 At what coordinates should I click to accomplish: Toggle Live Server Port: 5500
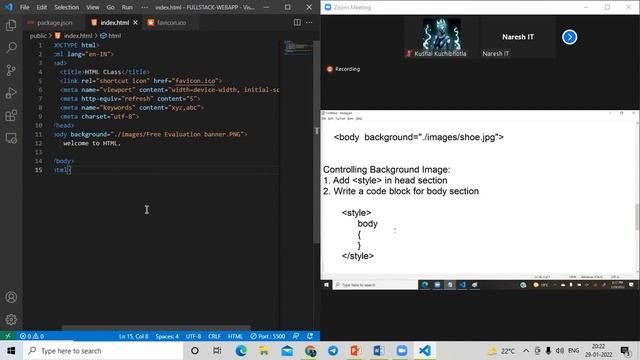click(x=268, y=336)
